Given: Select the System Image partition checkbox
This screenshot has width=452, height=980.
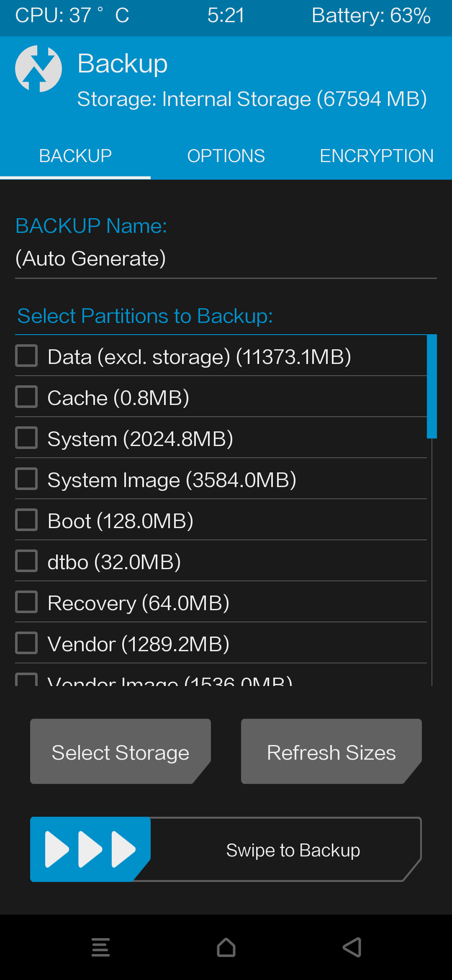Looking at the screenshot, I should click(x=27, y=479).
